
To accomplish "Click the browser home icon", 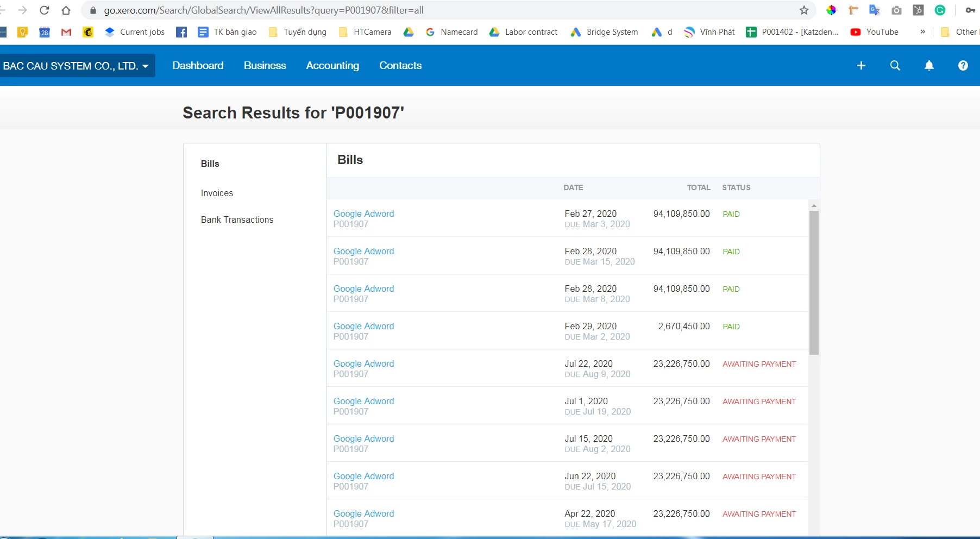I will [x=66, y=10].
